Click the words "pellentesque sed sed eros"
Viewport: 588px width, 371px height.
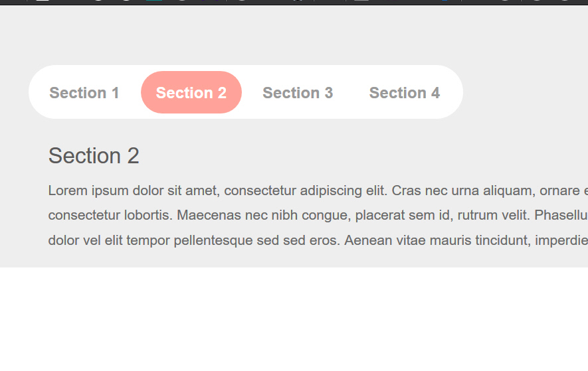[x=256, y=240]
